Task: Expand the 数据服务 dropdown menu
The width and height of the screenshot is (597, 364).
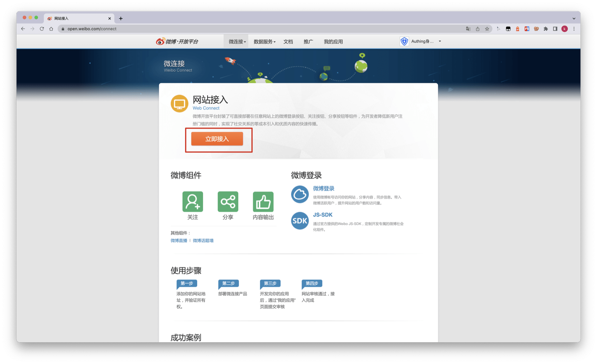Action: pos(264,42)
